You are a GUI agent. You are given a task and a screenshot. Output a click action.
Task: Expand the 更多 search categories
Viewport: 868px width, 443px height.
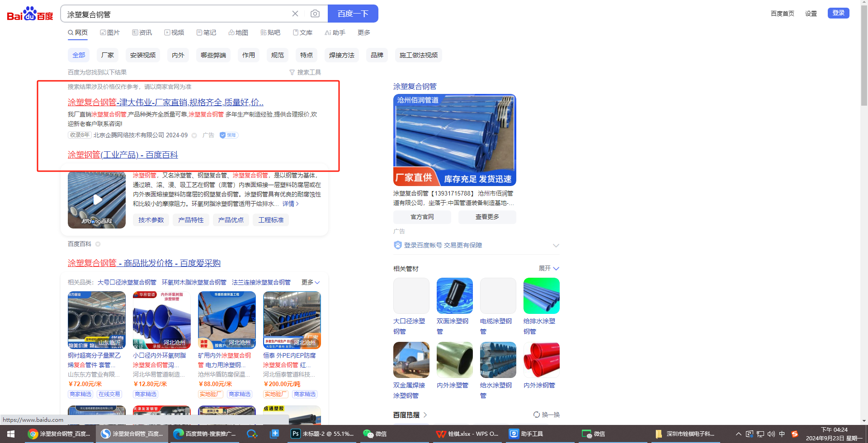pos(364,33)
